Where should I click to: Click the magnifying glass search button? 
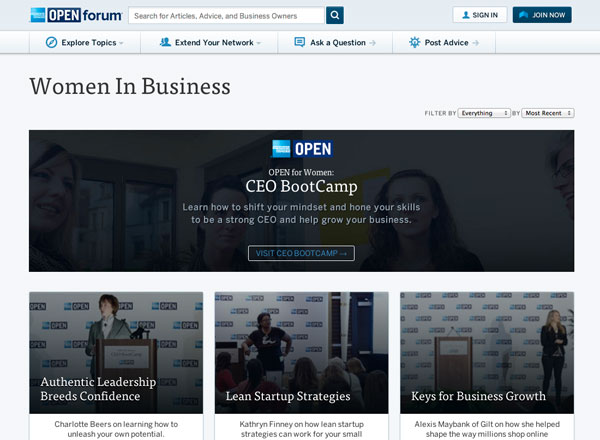[x=335, y=15]
